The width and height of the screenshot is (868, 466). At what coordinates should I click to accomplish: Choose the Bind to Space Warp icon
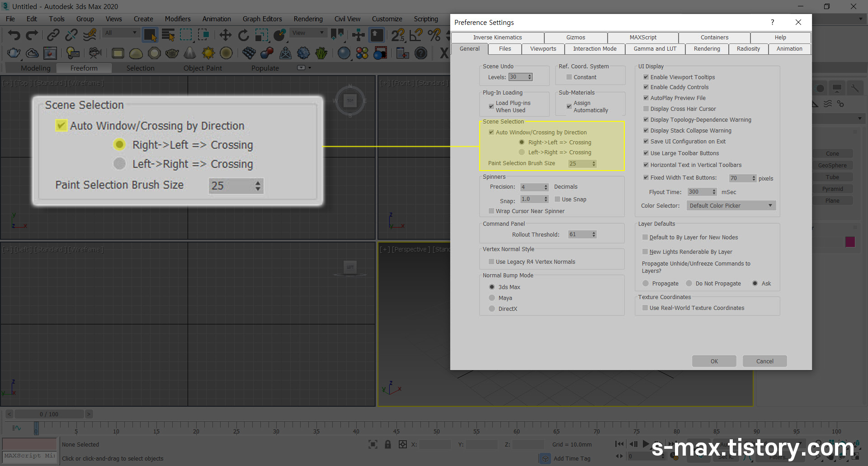90,35
